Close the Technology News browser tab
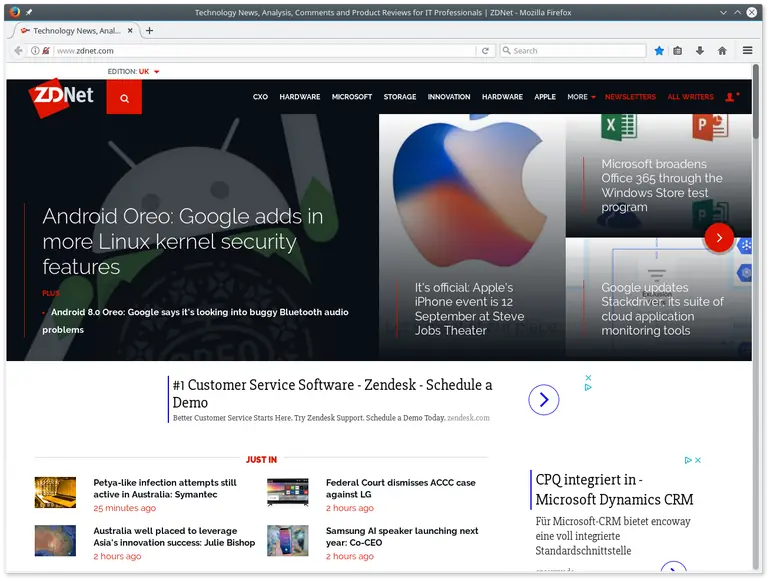 pos(130,30)
